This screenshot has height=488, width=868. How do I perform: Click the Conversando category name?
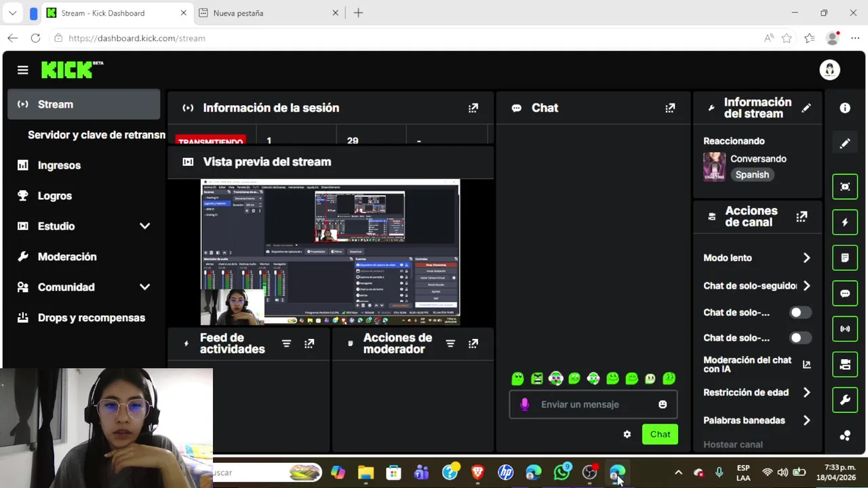click(x=758, y=159)
